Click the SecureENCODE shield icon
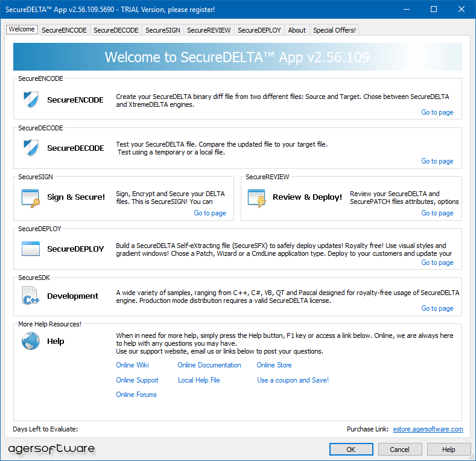The height and width of the screenshot is (461, 476). 31,100
